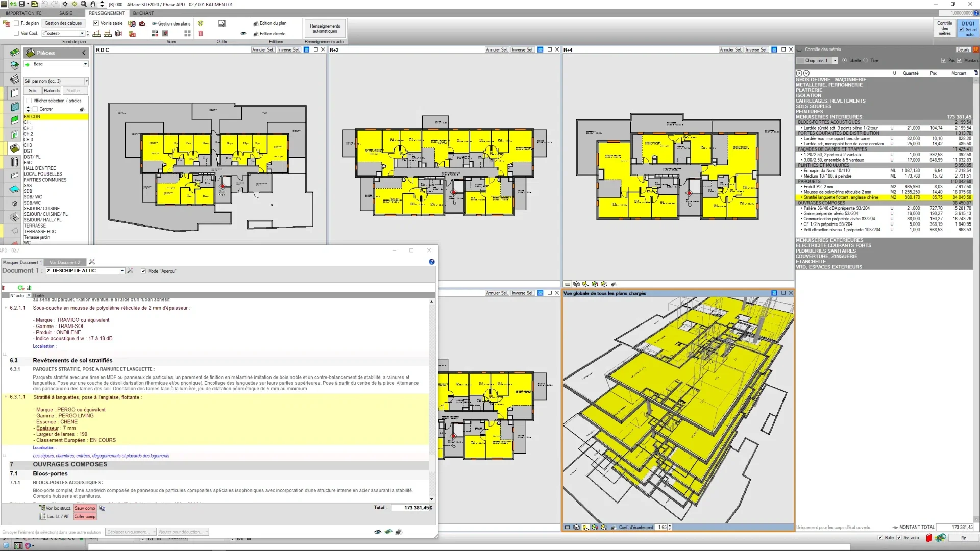Viewport: 980px width, 551px height.
Task: Switch to the SAISIE ribbon tab
Action: click(x=66, y=13)
